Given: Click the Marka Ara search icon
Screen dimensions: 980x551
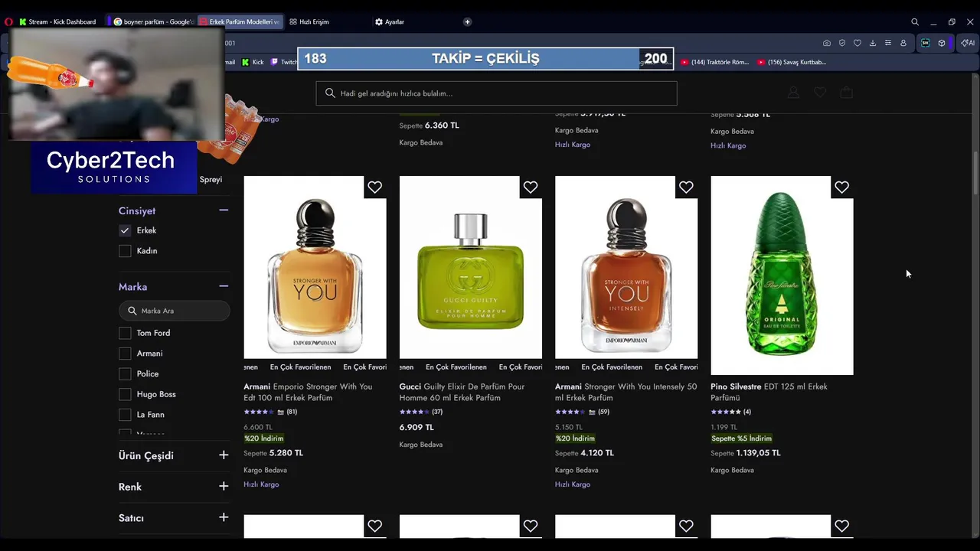Looking at the screenshot, I should pos(132,311).
